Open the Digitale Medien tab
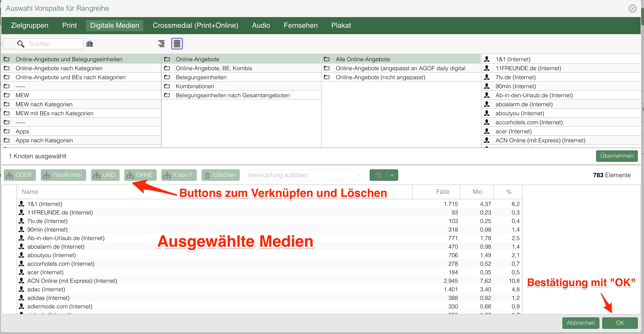 pos(115,25)
